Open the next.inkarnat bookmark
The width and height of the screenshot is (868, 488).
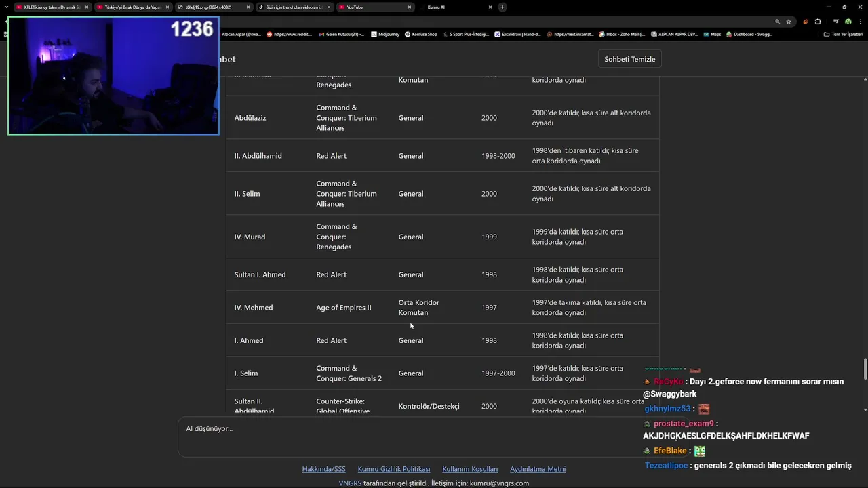(x=570, y=34)
